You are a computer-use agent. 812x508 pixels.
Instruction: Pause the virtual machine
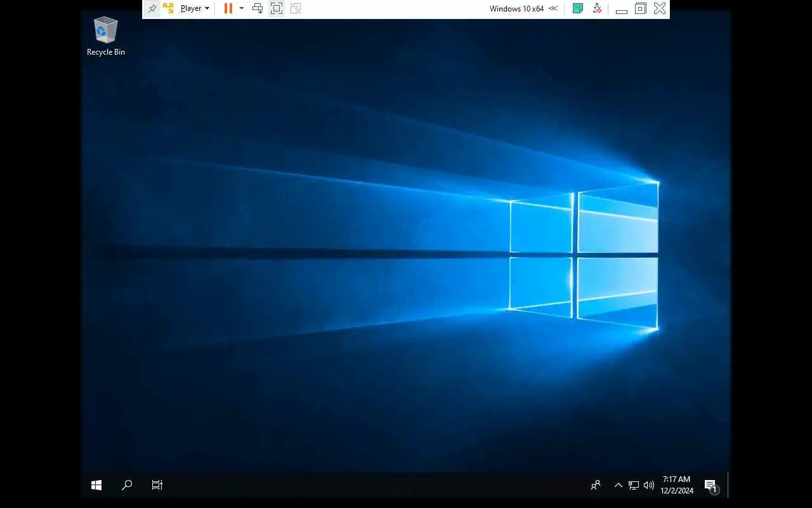pyautogui.click(x=228, y=8)
